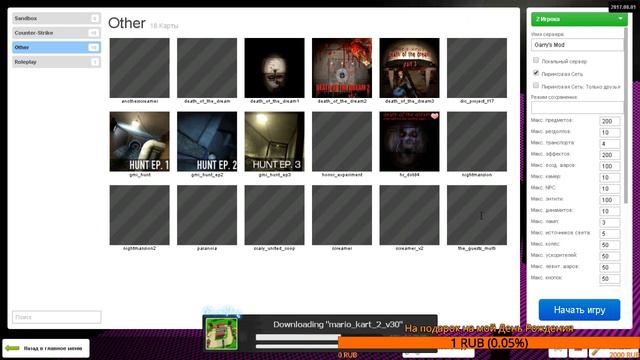Return via 'Назад в главное меню' button
640x360 pixels.
[46, 348]
